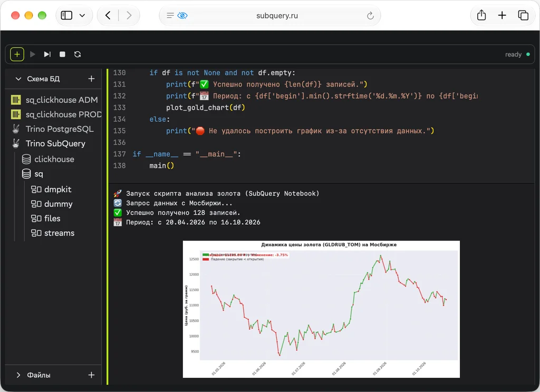Open the files schema
The image size is (540, 392).
(x=52, y=218)
